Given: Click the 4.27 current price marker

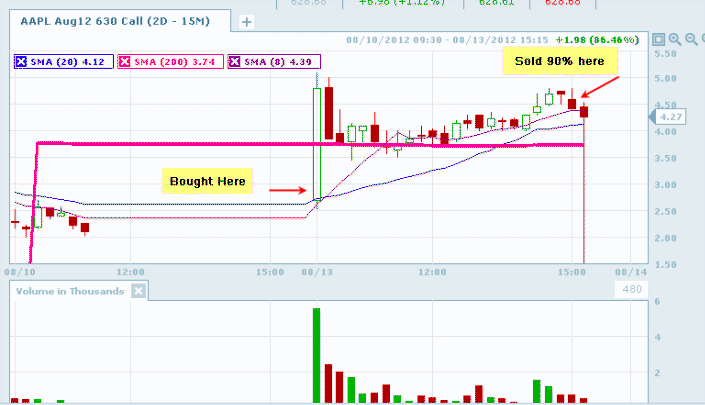Looking at the screenshot, I should click(667, 117).
